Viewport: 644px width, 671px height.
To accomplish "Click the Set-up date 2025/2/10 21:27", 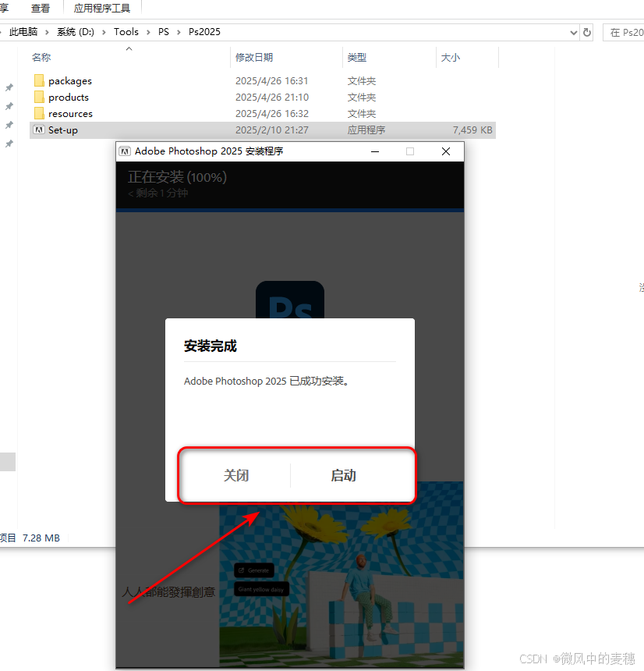I will [272, 130].
